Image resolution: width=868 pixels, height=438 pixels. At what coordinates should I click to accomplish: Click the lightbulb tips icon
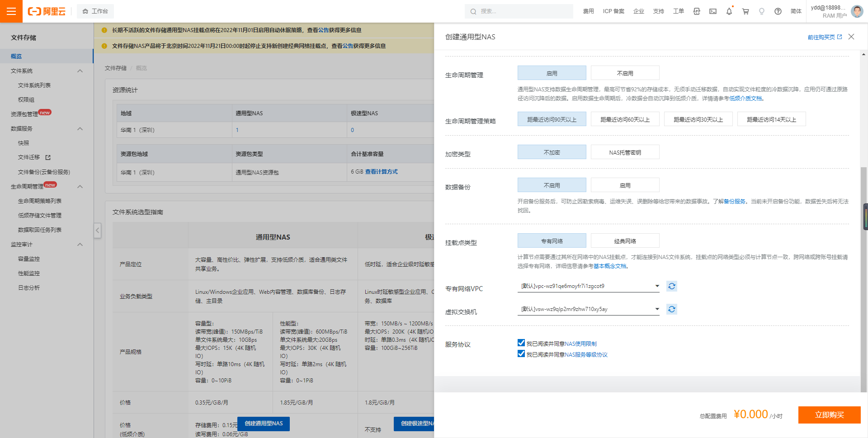(x=762, y=11)
